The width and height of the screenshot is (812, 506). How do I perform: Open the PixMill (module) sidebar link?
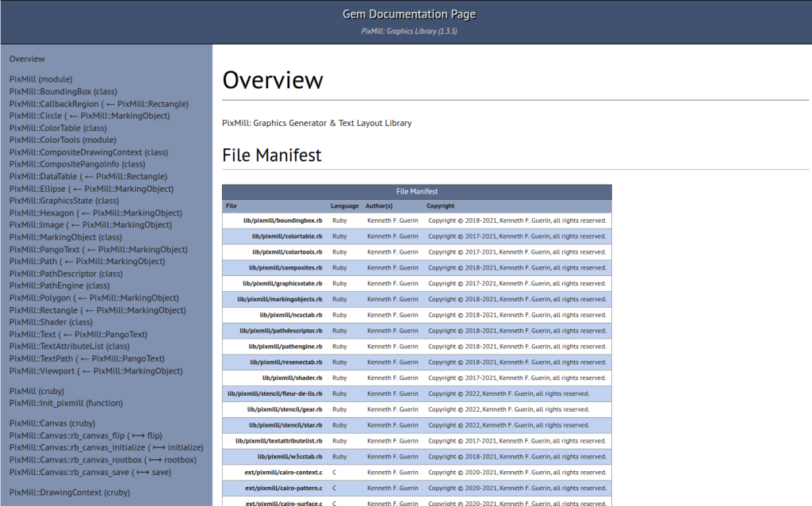click(x=40, y=79)
